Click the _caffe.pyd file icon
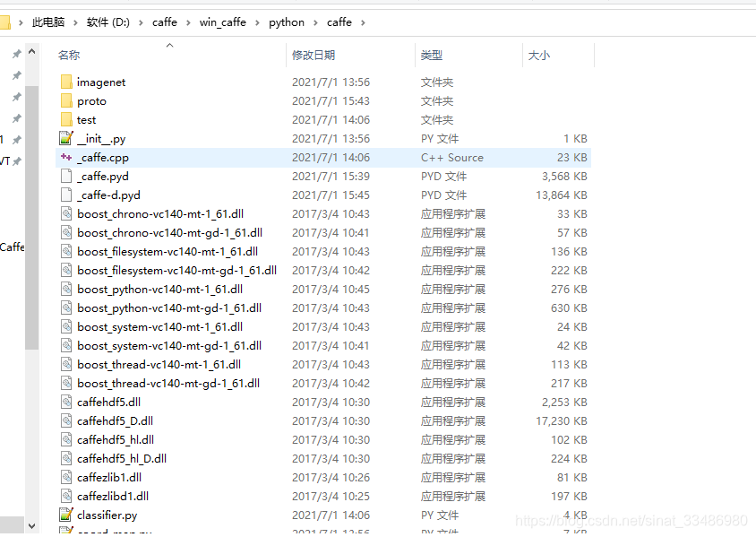This screenshot has height=537, width=756. 66,176
